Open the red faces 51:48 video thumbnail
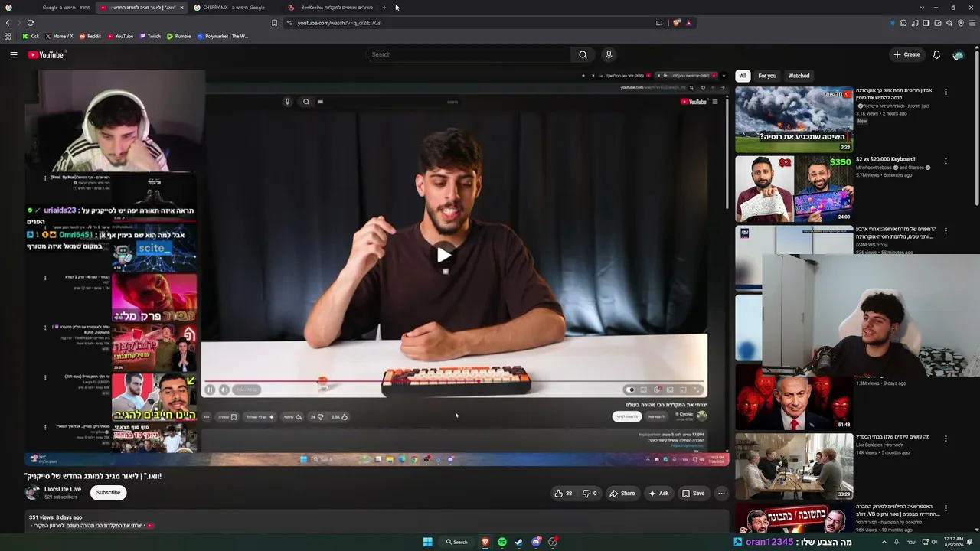 point(794,397)
